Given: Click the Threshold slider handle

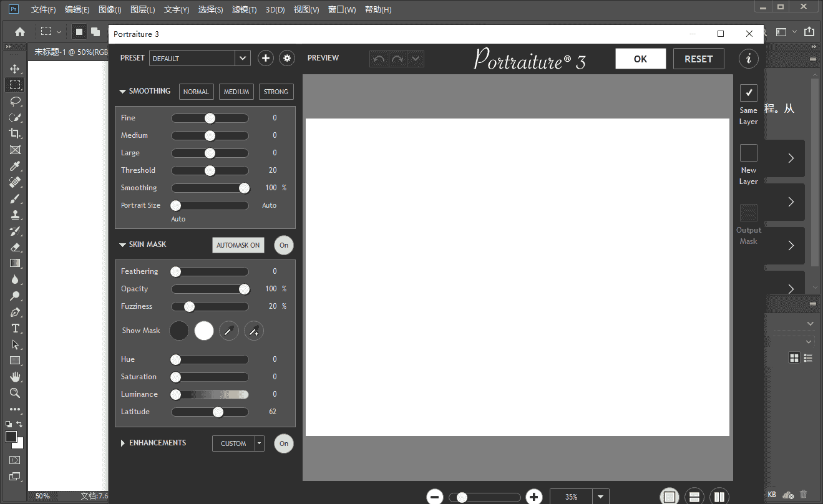Looking at the screenshot, I should coord(210,170).
